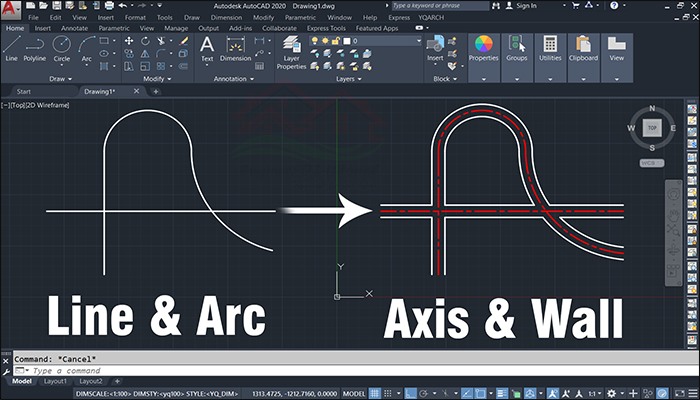Select the Polyline tool
The image size is (700, 400).
tap(35, 49)
